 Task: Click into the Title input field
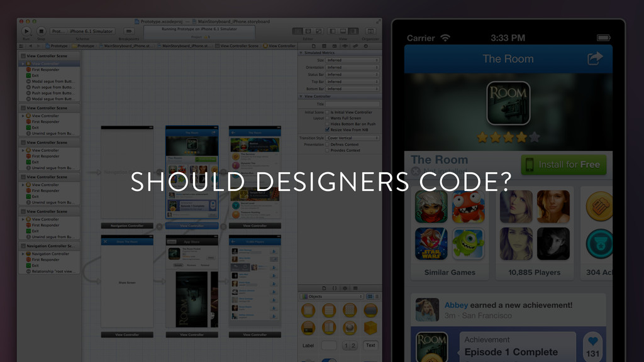[352, 104]
